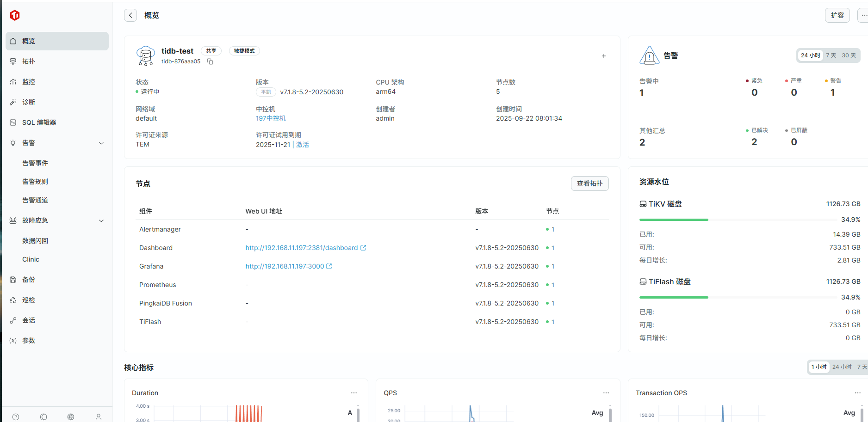Image resolution: width=868 pixels, height=422 pixels.
Task: Open the language globe icon
Action: point(71,416)
